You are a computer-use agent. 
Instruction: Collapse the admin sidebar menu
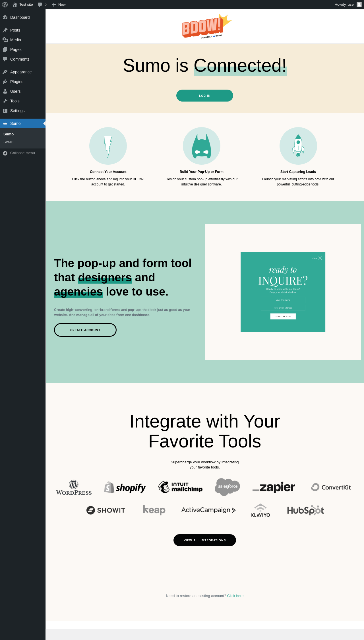point(23,153)
